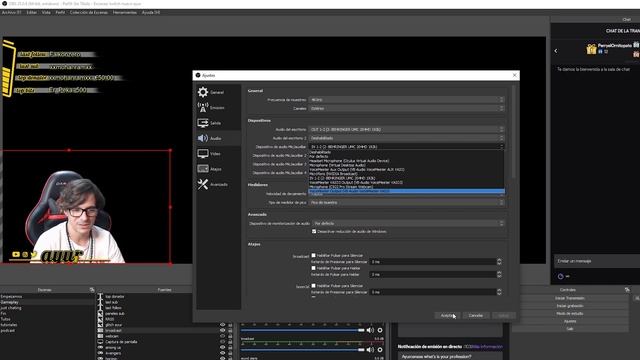Open Audio del escritorio 2 dropdown
The height and width of the screenshot is (360, 640).
pyautogui.click(x=407, y=138)
